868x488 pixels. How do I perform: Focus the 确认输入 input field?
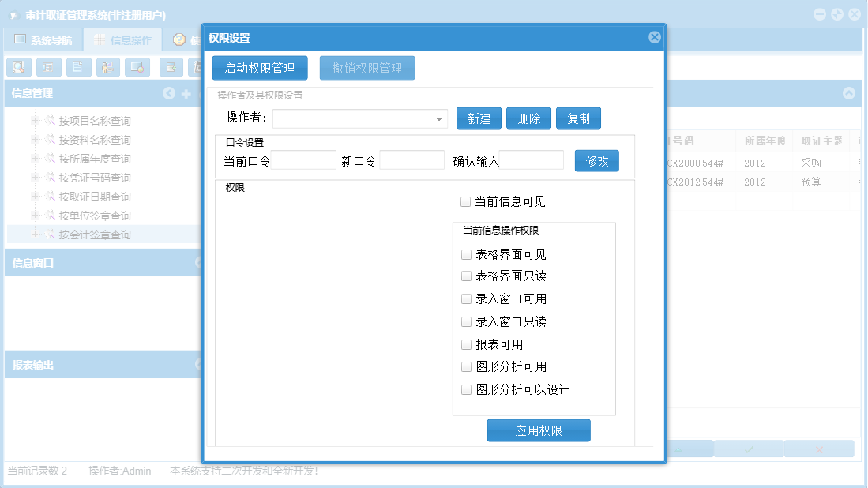(532, 160)
